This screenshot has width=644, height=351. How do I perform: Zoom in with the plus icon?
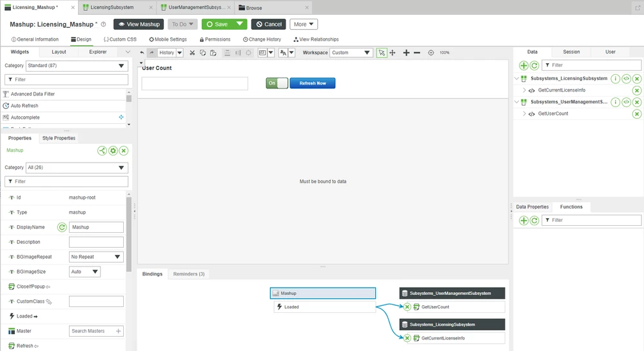(x=406, y=53)
